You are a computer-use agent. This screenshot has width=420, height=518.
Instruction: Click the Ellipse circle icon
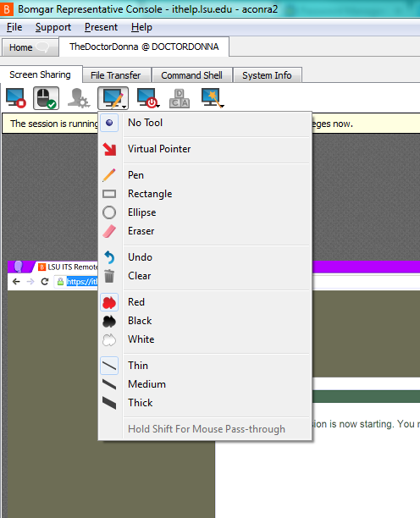tap(109, 212)
